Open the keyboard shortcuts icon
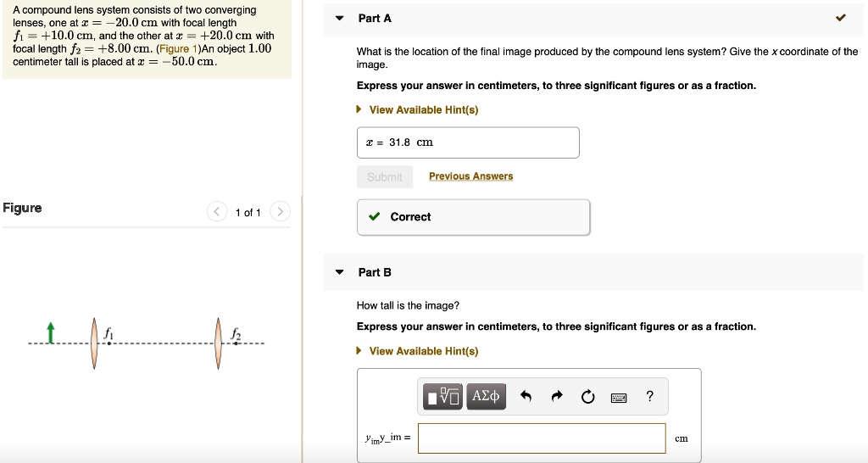 pos(619,396)
